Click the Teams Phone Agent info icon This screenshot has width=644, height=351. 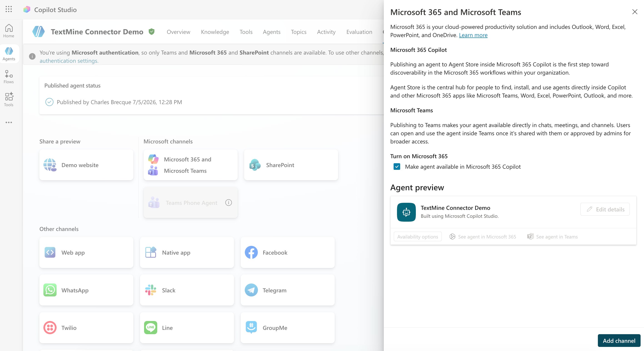coord(229,203)
